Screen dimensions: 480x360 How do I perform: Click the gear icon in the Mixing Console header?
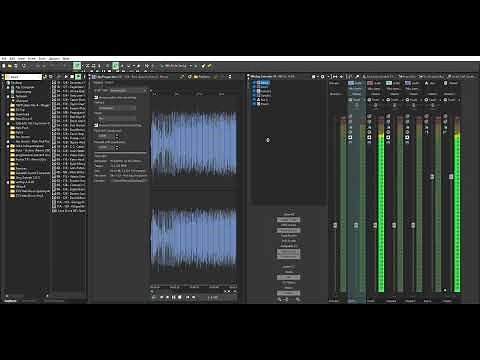[x=322, y=77]
